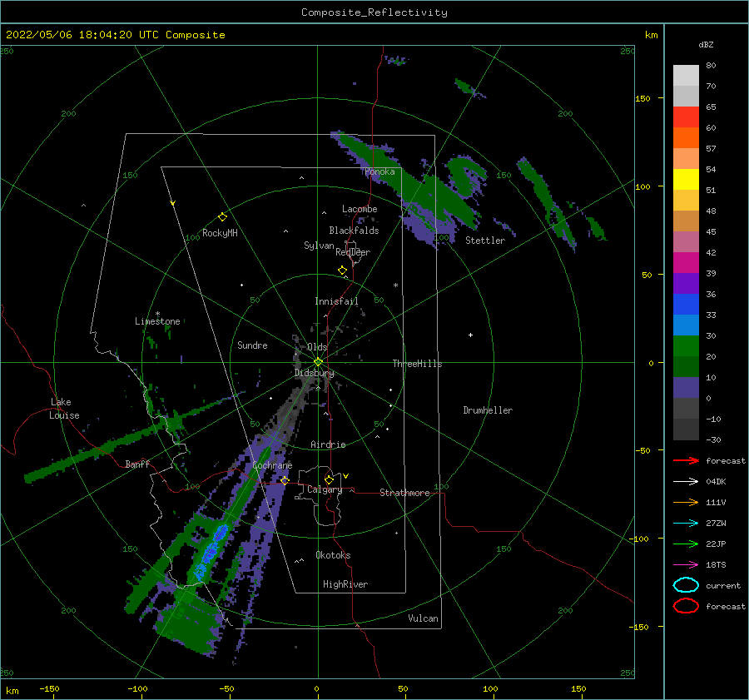Pick the purple 39–36 dBZ swatch

point(686,283)
